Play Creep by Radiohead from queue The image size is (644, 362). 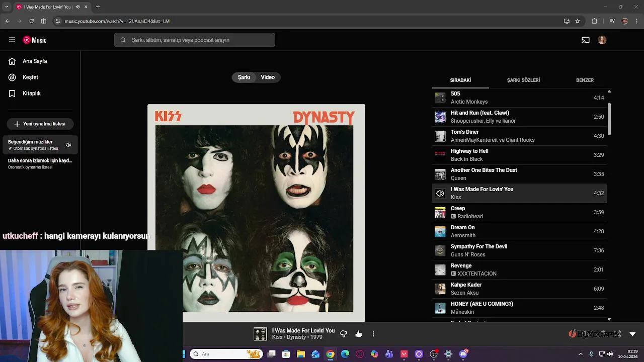(x=519, y=213)
